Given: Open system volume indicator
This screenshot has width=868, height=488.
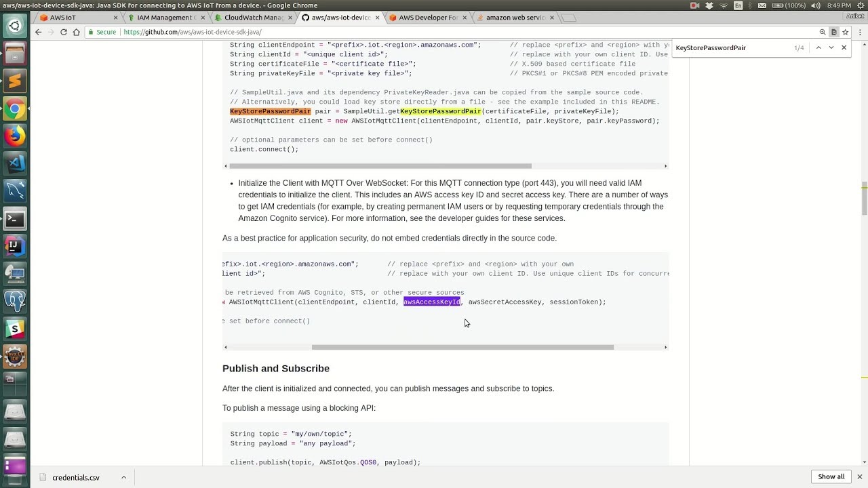Looking at the screenshot, I should point(817,5).
